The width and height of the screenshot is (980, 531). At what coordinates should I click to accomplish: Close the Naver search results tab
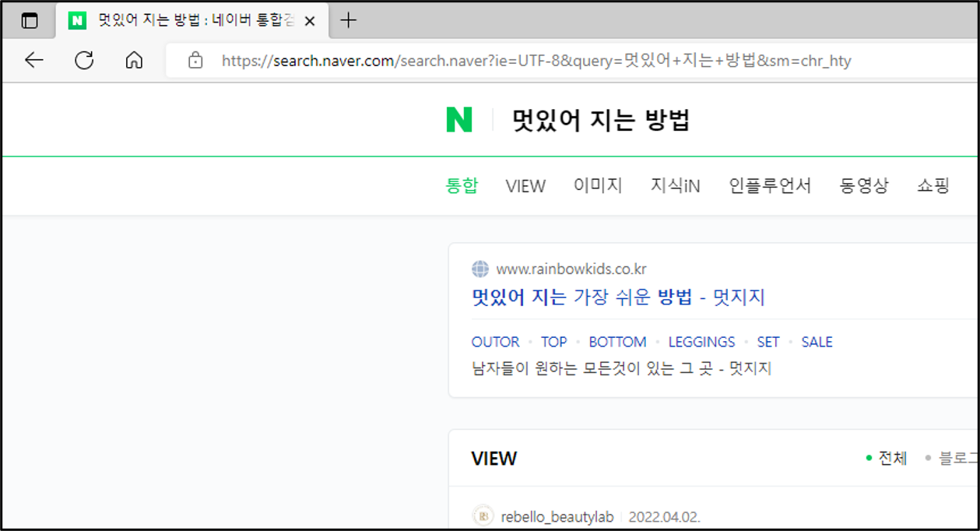[x=309, y=21]
